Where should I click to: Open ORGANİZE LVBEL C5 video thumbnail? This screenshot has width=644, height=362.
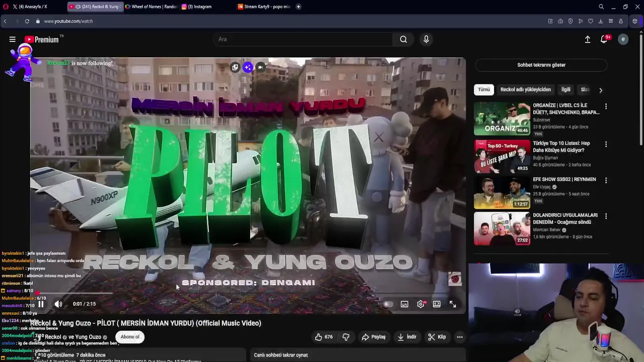(502, 118)
